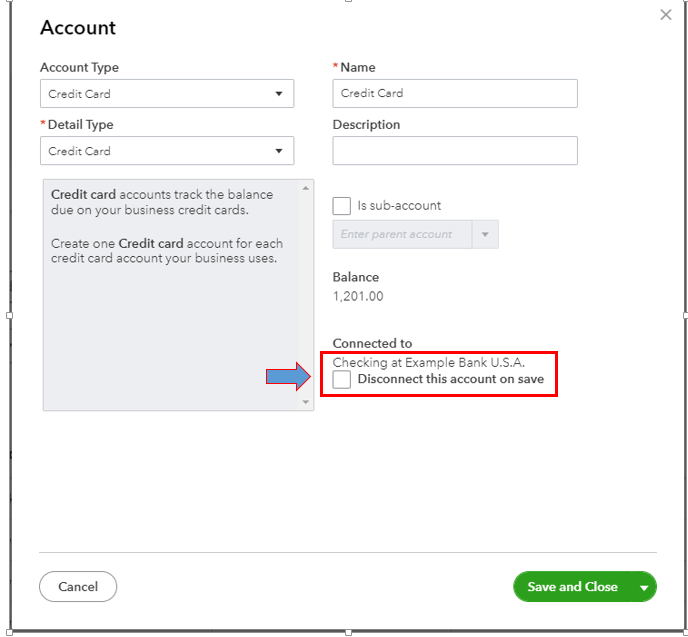Viewport: 688px width, 637px height.
Task: Expand the Detail Type dropdown
Action: tap(167, 151)
